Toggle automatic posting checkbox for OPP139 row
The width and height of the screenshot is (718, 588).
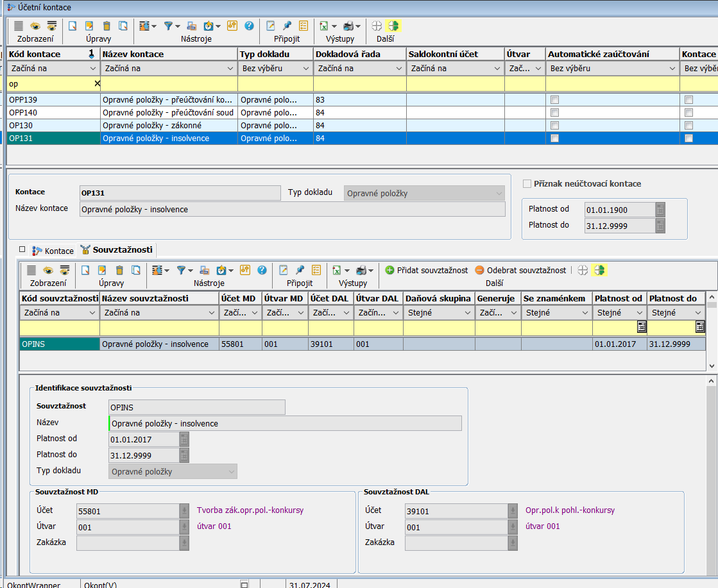tap(555, 100)
